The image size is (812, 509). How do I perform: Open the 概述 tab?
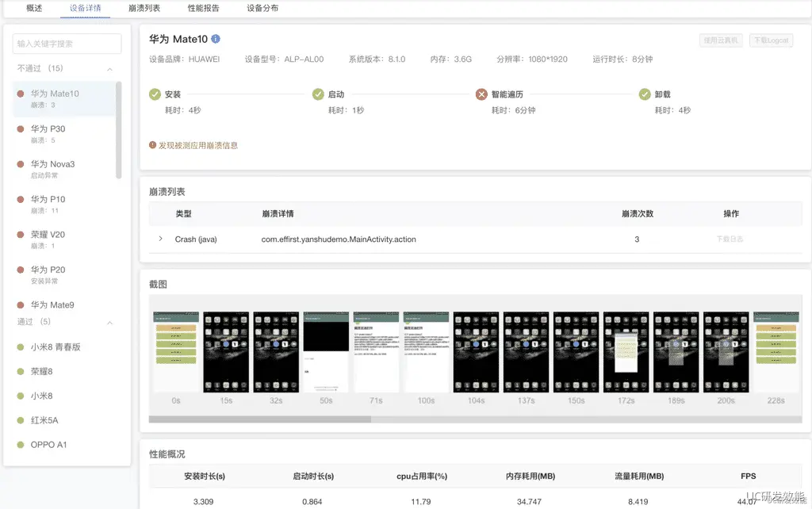pyautogui.click(x=34, y=8)
